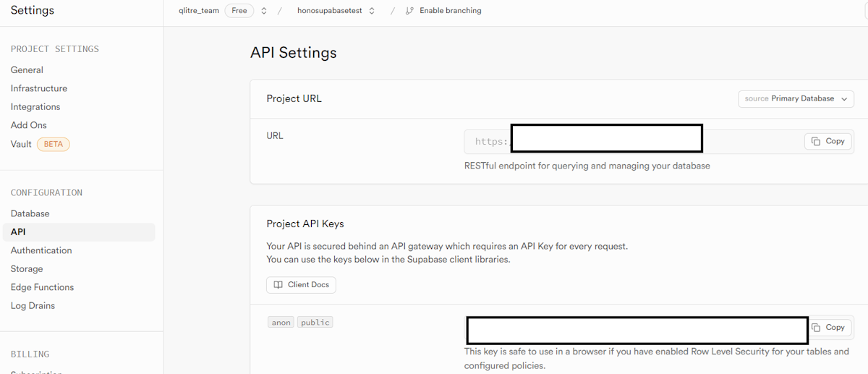This screenshot has width=868, height=374.
Task: Copy the anon public API key
Action: point(827,328)
